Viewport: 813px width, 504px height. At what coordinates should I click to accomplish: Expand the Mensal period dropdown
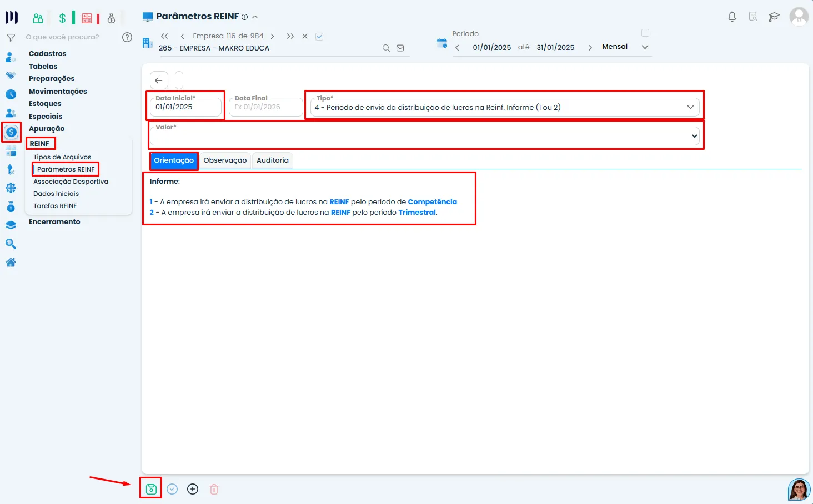(645, 47)
